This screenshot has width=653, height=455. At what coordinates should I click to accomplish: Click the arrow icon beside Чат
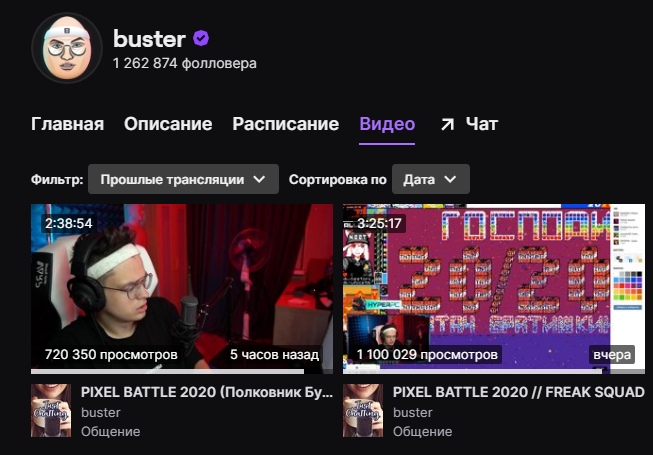447,124
